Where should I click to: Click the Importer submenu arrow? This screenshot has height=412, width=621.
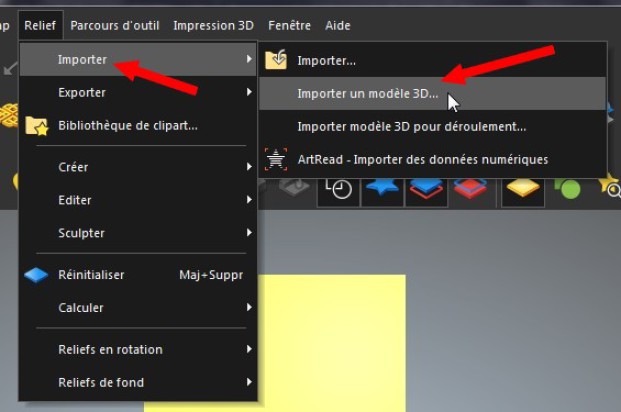[x=249, y=59]
